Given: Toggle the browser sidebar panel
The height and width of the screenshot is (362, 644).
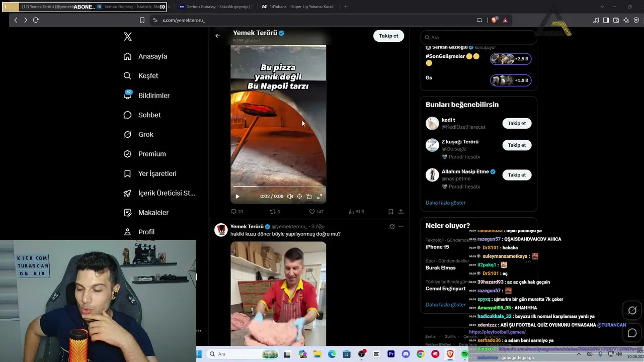Looking at the screenshot, I should 606,20.
